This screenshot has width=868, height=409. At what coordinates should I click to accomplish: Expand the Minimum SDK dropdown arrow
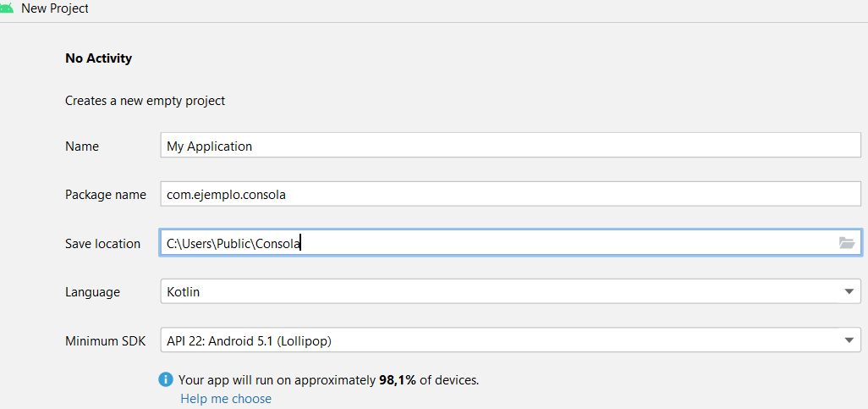click(x=849, y=340)
